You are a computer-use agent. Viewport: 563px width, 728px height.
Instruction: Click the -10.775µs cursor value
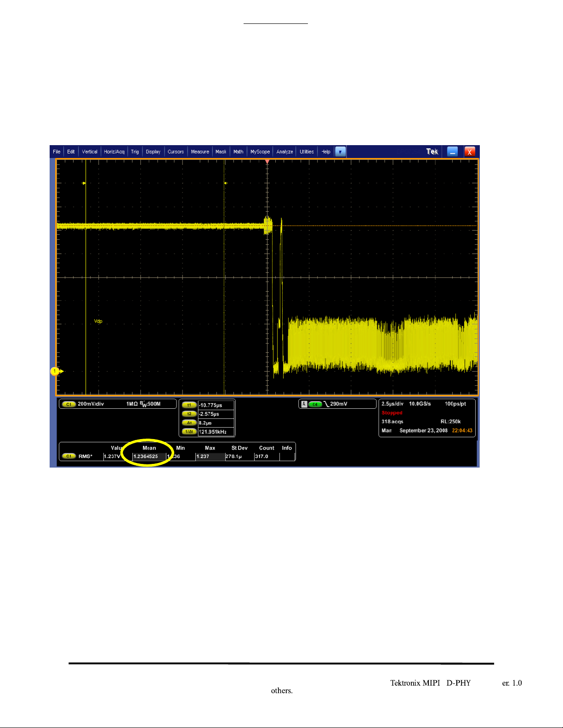tap(216, 405)
